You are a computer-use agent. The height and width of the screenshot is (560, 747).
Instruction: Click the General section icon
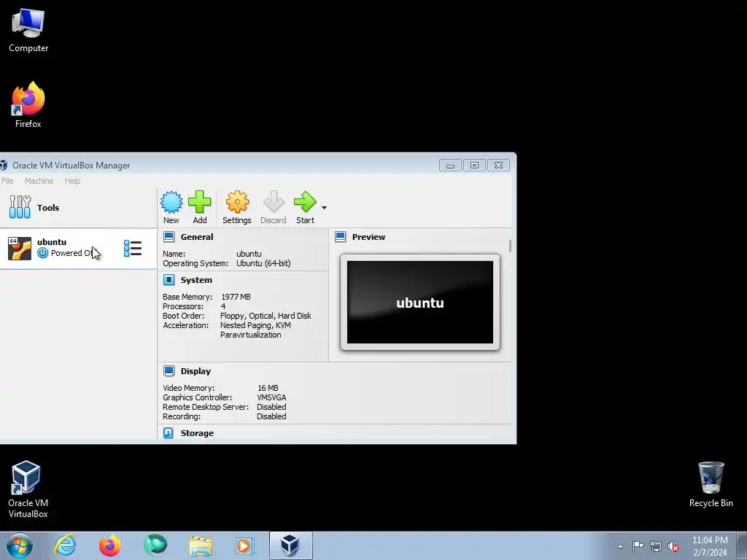coord(169,237)
